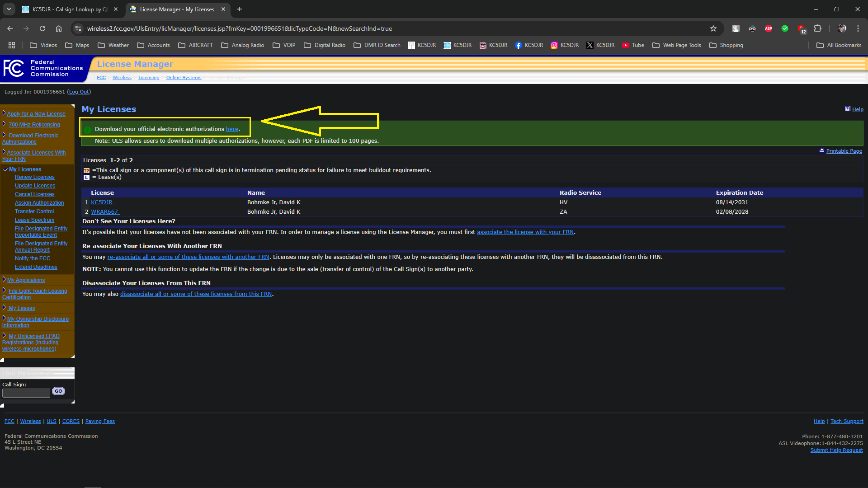Viewport: 868px width, 488px height.
Task: Open the browser Extensions puzzle icon
Action: (817, 28)
